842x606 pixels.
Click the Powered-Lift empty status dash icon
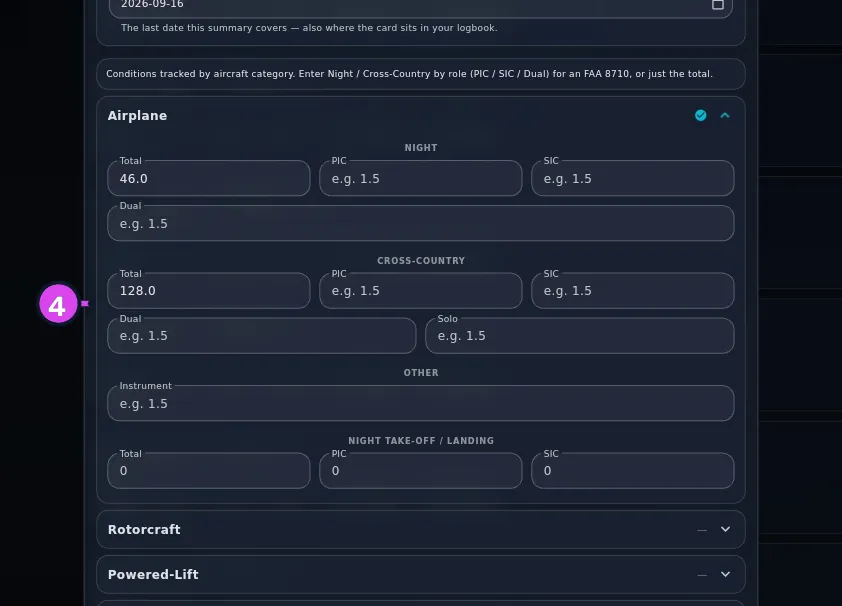[x=701, y=575]
